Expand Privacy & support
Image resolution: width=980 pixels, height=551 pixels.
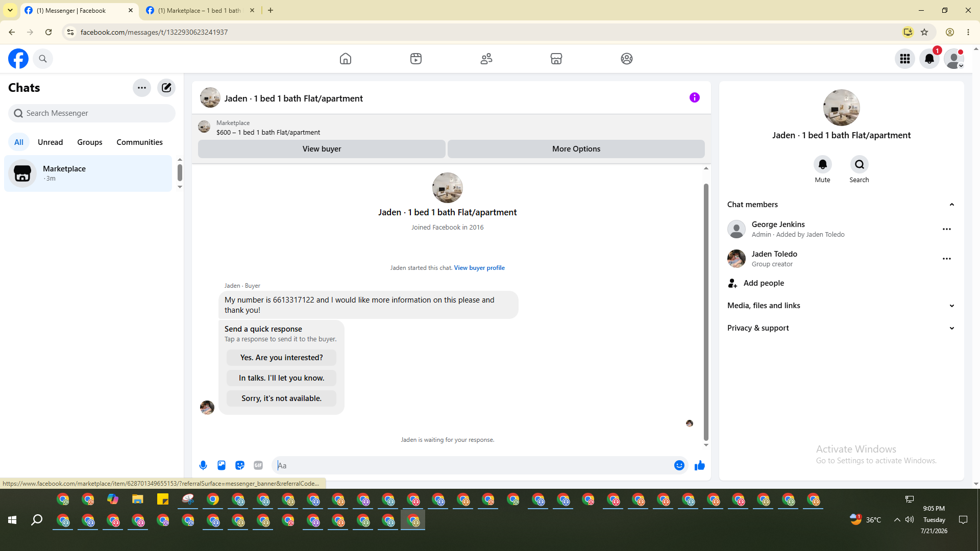(x=841, y=328)
